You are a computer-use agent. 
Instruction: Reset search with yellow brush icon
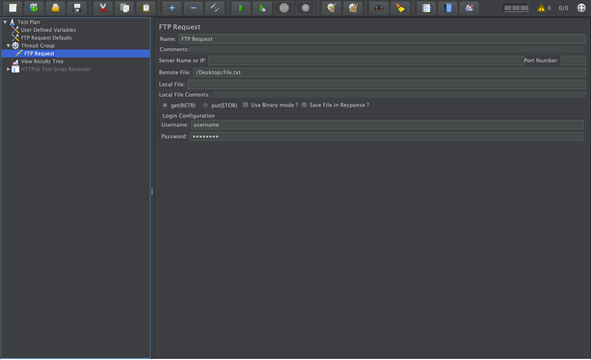400,8
